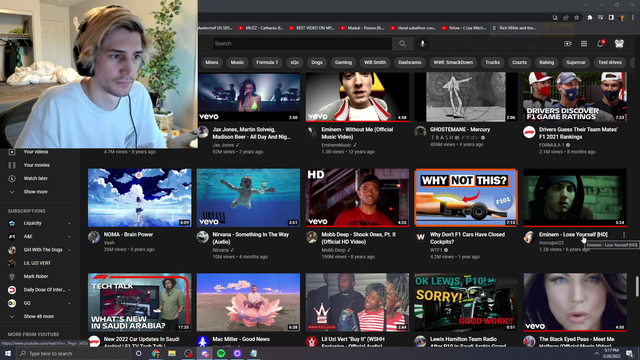Switch to BEST VIDEO ON MY browser tab
The image size is (640, 360).
[312, 28]
